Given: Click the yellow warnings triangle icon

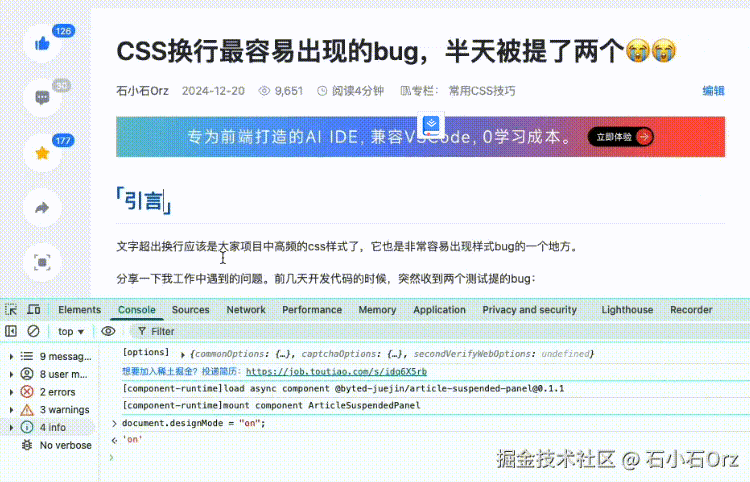Looking at the screenshot, I should (x=27, y=410).
